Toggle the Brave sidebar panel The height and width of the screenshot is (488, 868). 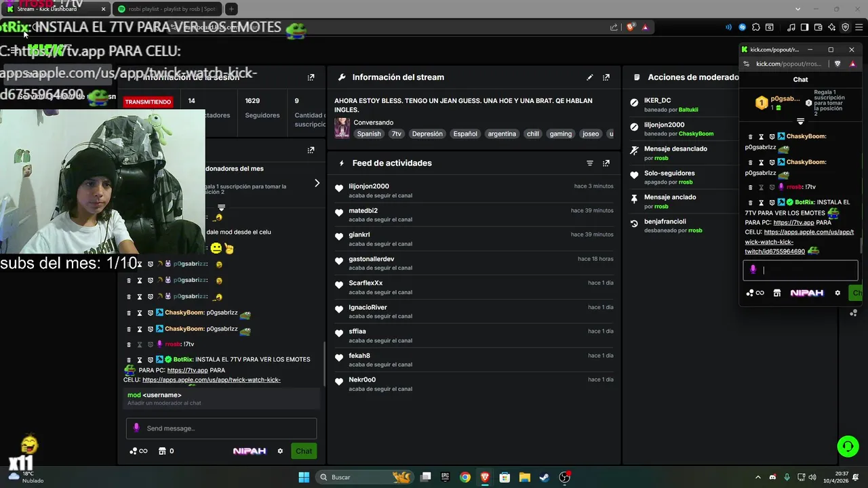pyautogui.click(x=805, y=27)
